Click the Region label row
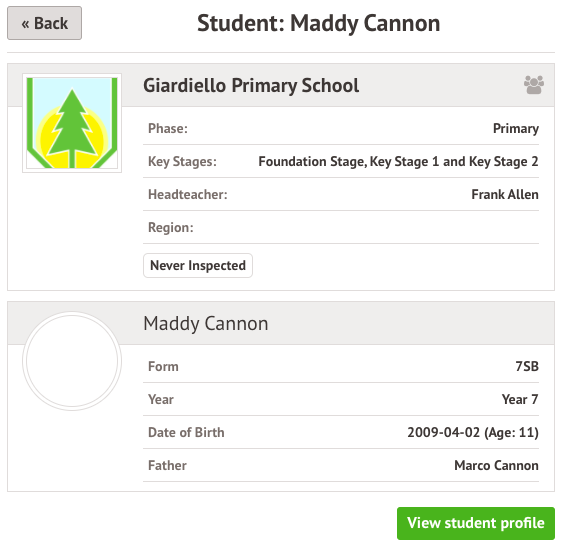566x547 pixels. (341, 227)
